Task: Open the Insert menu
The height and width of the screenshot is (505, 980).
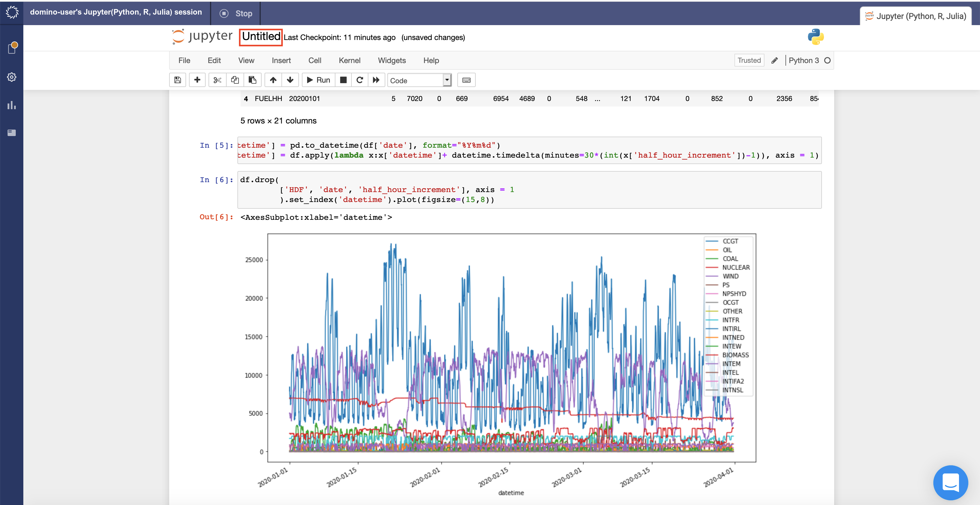Action: coord(281,60)
